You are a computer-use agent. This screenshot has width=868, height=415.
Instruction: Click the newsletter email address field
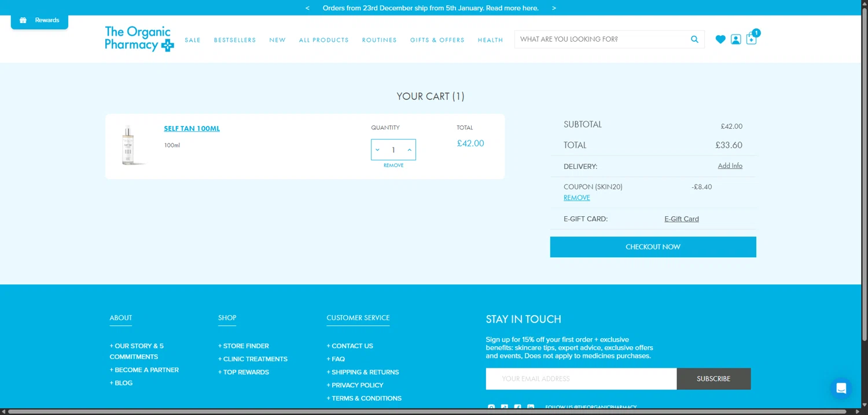click(x=581, y=379)
